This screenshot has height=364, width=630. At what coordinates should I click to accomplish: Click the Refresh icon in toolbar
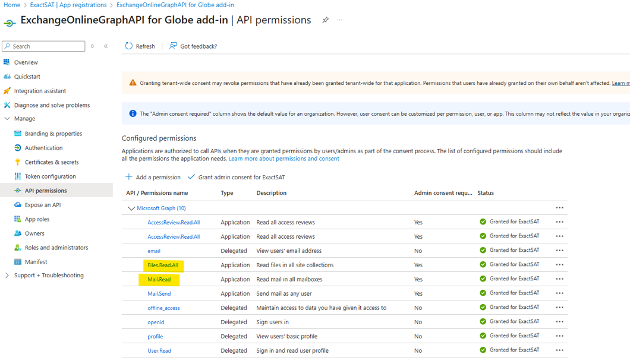coord(128,46)
